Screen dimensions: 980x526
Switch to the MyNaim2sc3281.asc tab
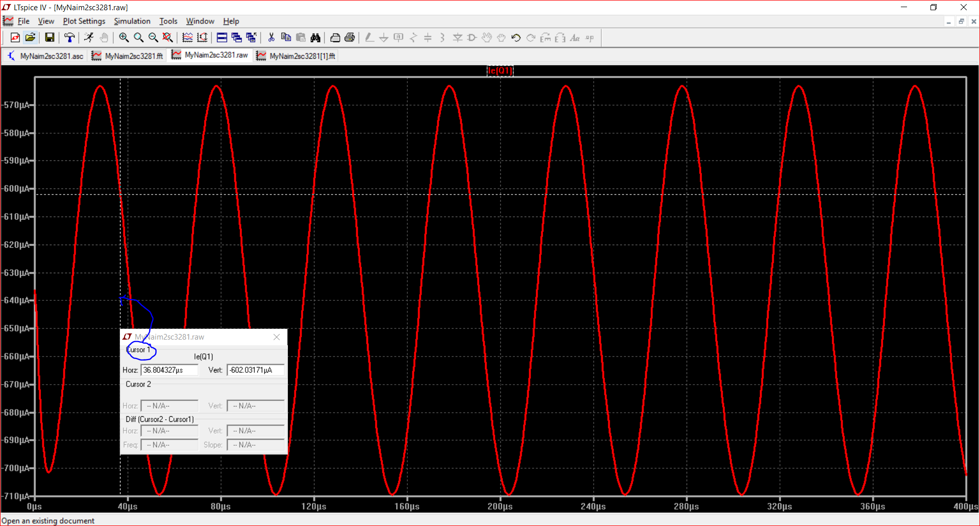coord(45,56)
